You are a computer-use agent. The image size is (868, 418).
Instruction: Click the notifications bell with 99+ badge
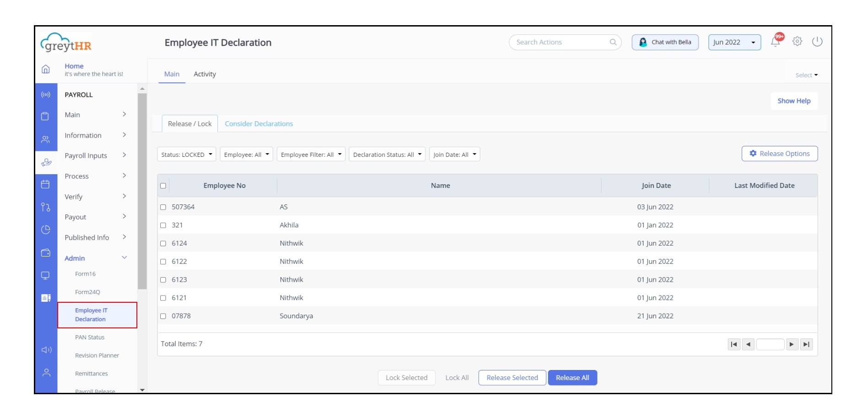(x=776, y=42)
